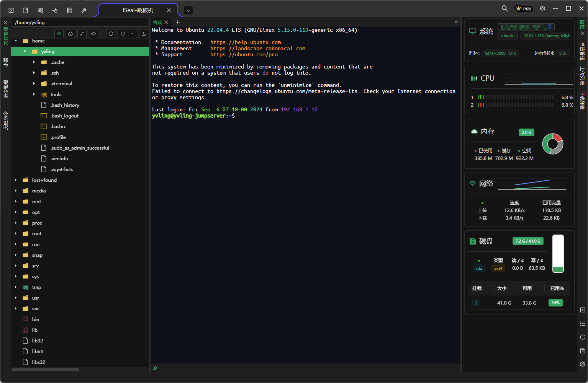This screenshot has height=383, width=588.
Task: Toggle hidden files with the eye icon
Action: point(93,34)
